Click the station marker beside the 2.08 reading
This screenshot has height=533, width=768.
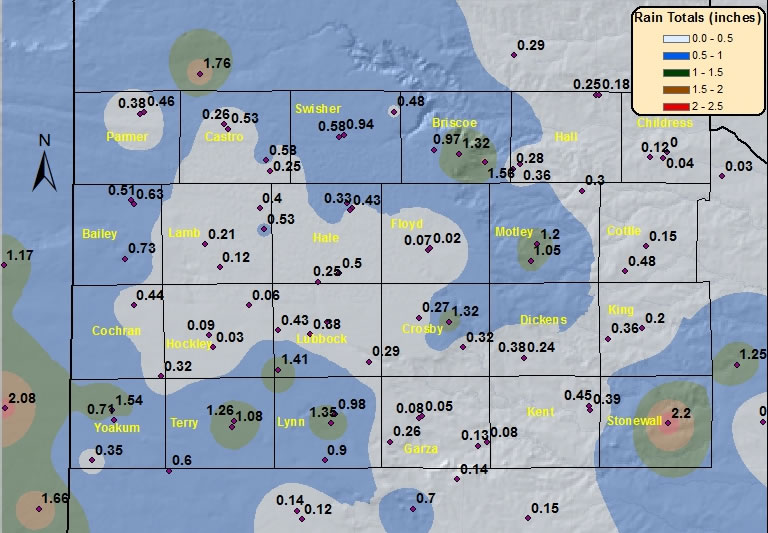point(4,408)
